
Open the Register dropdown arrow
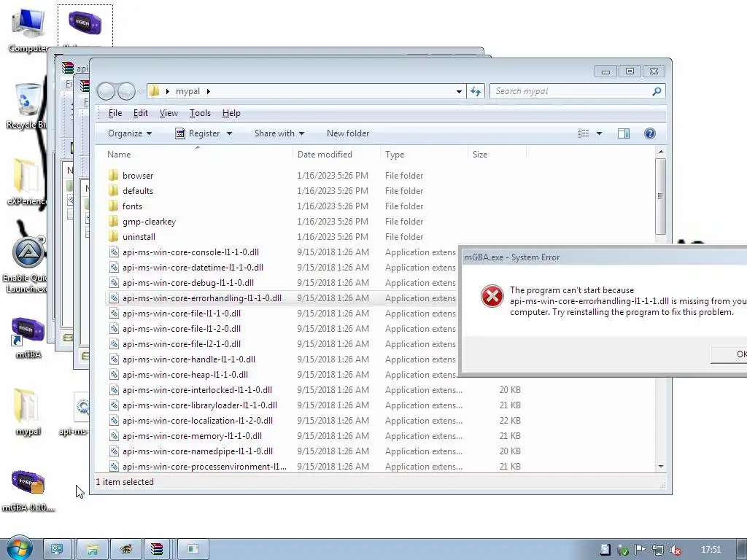pos(229,133)
